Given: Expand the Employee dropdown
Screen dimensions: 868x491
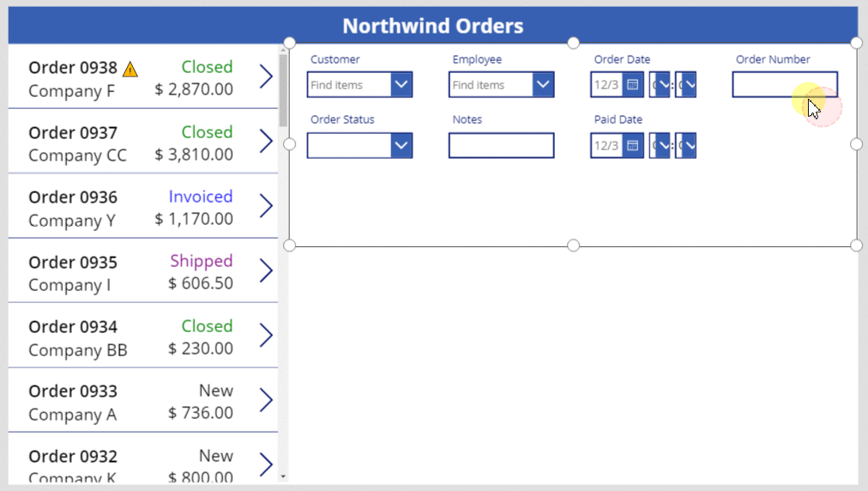Looking at the screenshot, I should (544, 85).
